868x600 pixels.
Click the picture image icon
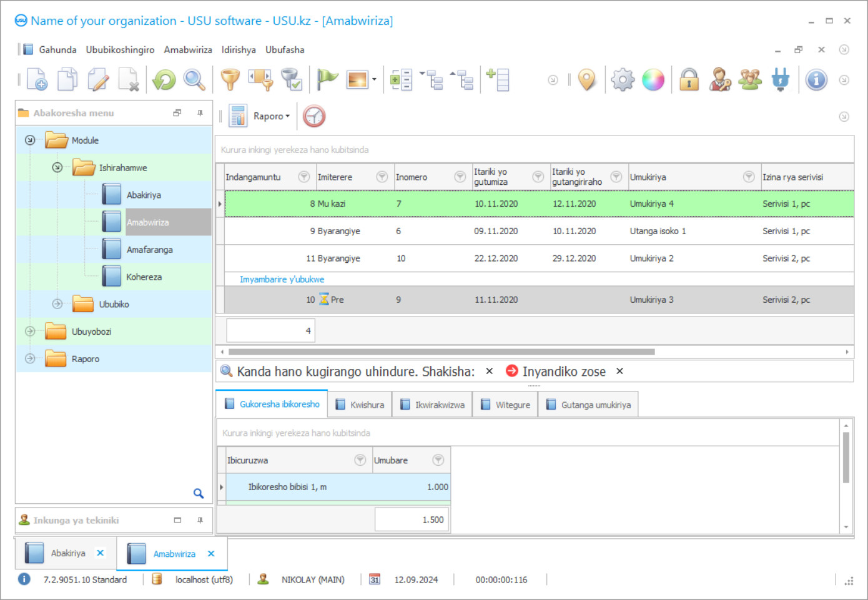[x=357, y=80]
